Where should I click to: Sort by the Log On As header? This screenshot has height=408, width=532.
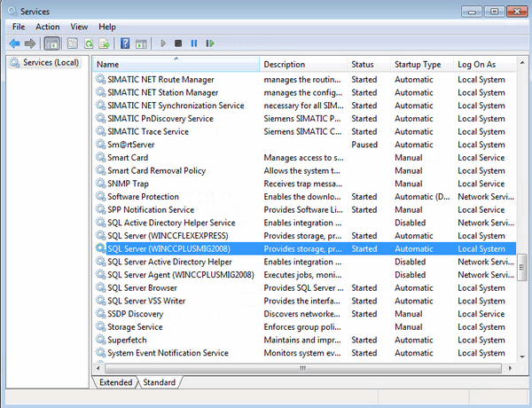pos(485,64)
